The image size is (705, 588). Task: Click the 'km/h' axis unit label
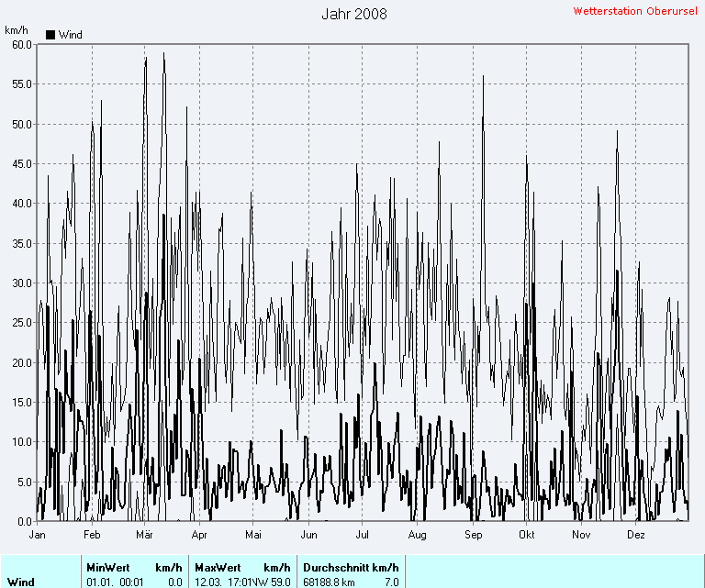(17, 30)
